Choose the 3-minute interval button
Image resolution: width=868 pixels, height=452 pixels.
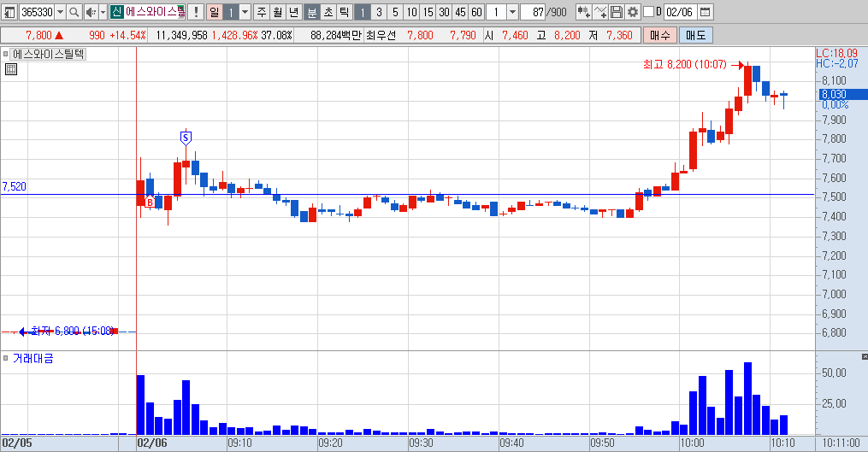379,12
